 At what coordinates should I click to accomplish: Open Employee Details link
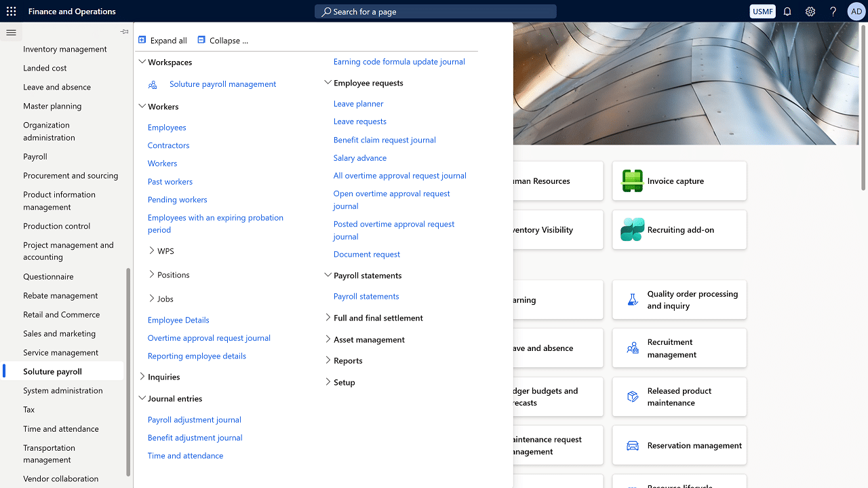178,320
